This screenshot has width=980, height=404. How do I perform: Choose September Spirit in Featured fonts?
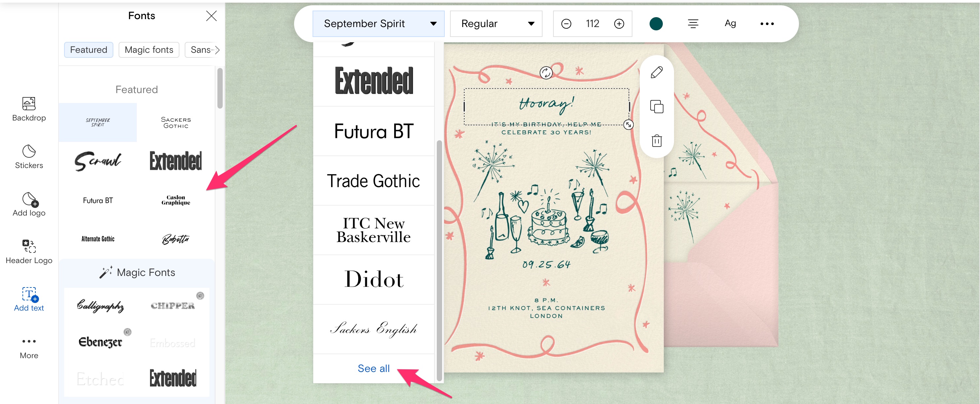pyautogui.click(x=98, y=122)
